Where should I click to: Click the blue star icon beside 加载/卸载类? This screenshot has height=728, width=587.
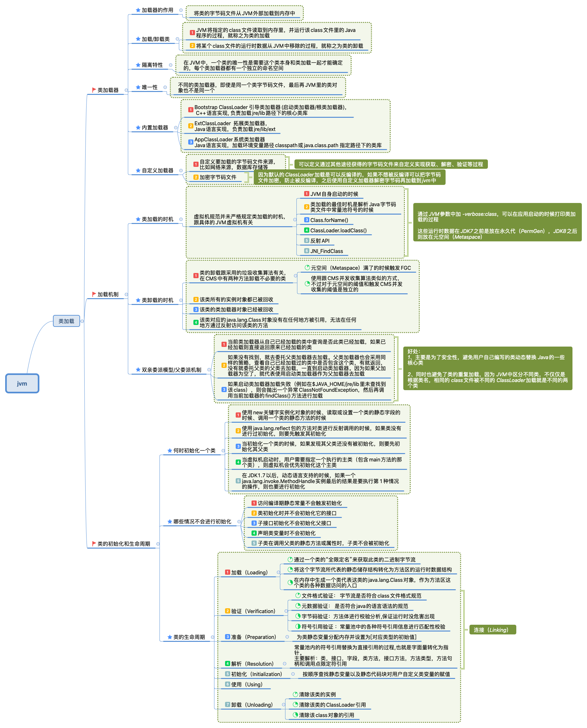point(138,39)
